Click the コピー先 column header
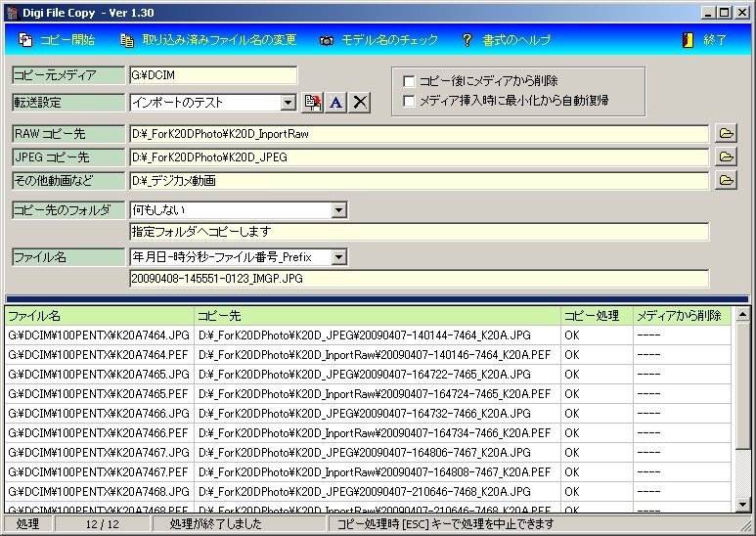This screenshot has width=756, height=536. [x=378, y=316]
